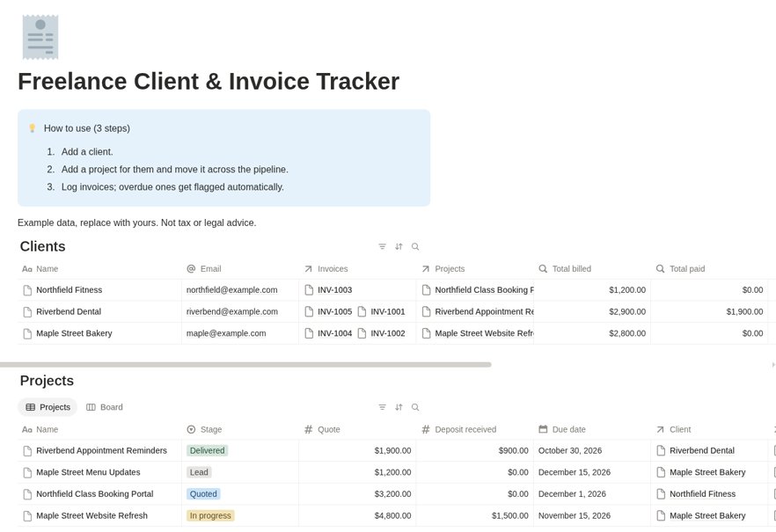Change the In progress stage tag
This screenshot has width=776, height=532.
[210, 515]
